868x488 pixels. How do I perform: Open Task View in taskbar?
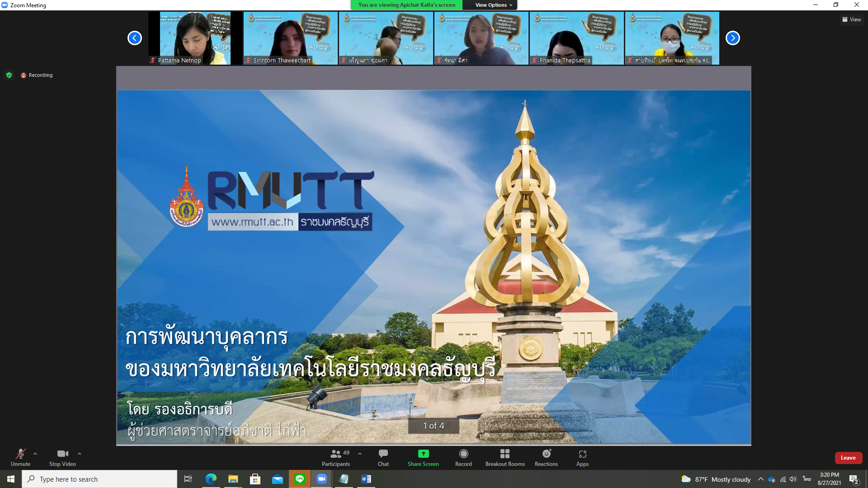[188, 479]
